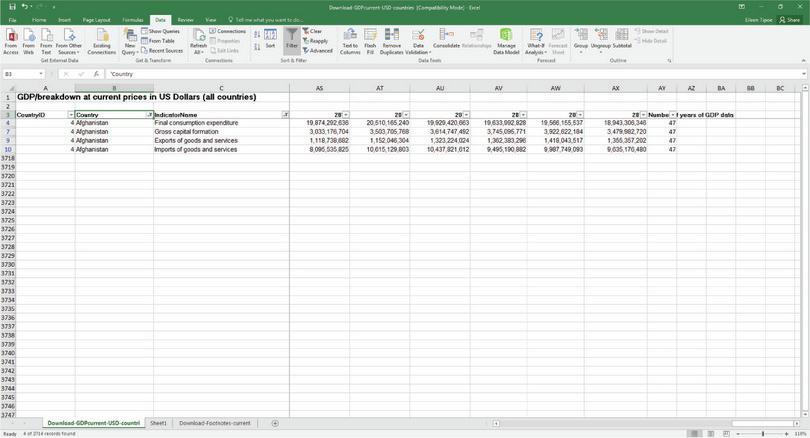Click Text to Columns
The width and height of the screenshot is (810, 438).
[350, 41]
